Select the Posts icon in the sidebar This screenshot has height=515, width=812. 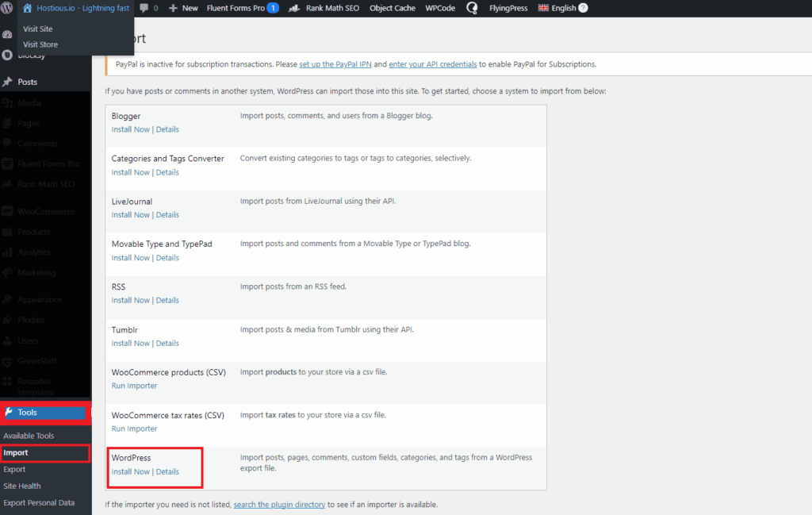click(x=8, y=82)
